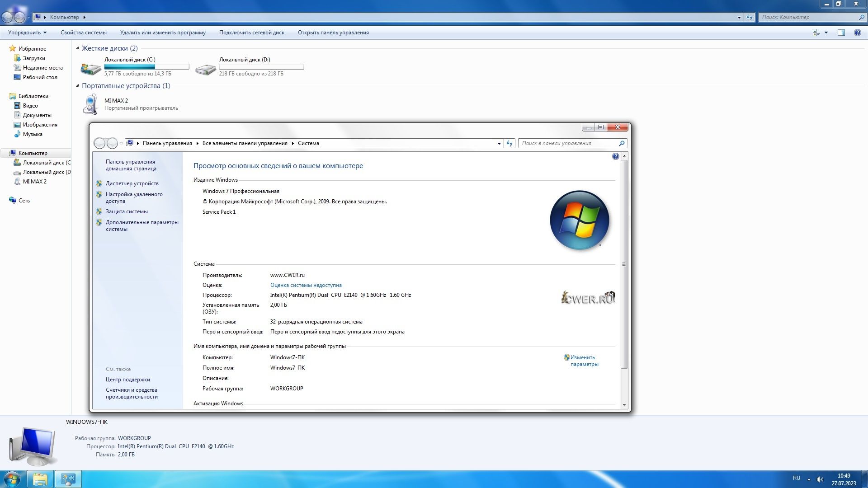This screenshot has width=868, height=488.
Task: Click Back arrow in System window
Action: (99, 143)
